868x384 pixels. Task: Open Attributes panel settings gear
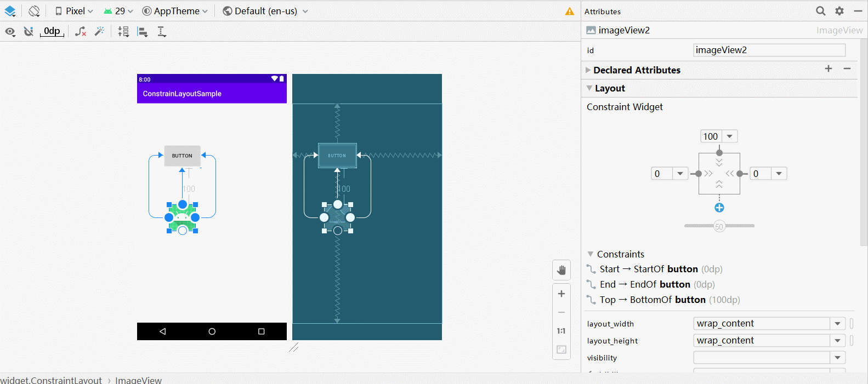[839, 11]
